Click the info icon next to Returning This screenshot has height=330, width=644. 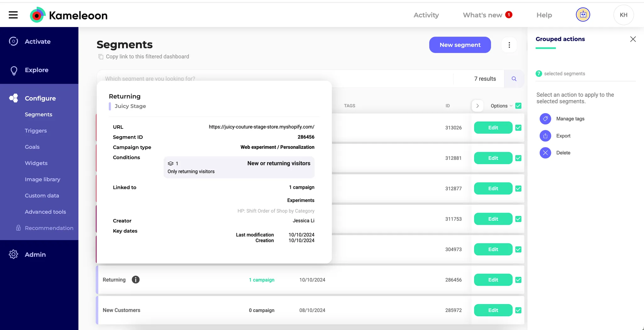[x=136, y=280]
